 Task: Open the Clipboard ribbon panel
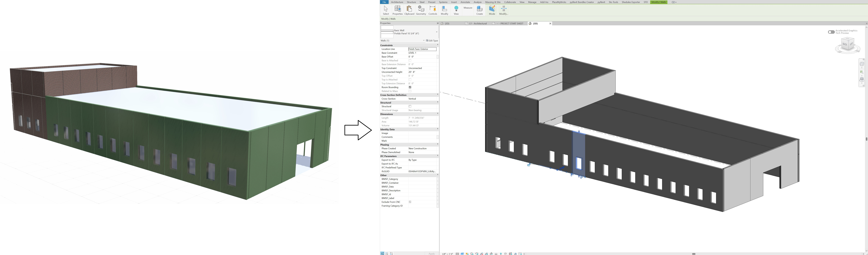(x=409, y=10)
